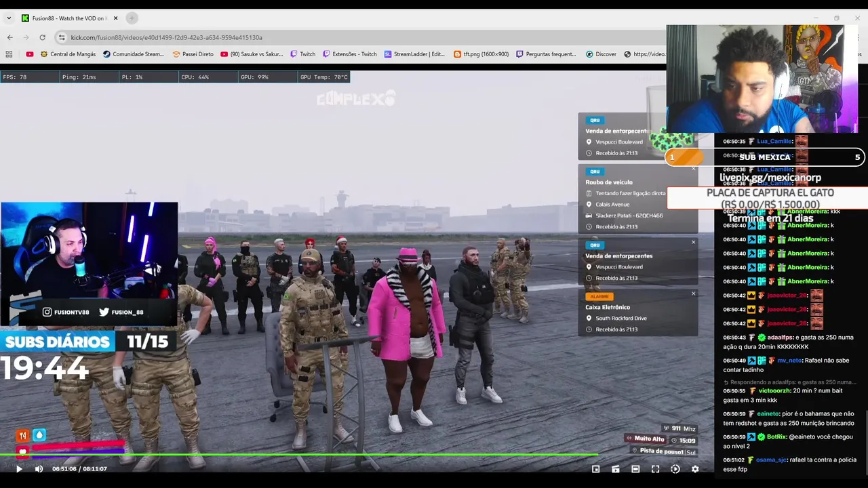Toggle theater mode in the player

tap(635, 469)
